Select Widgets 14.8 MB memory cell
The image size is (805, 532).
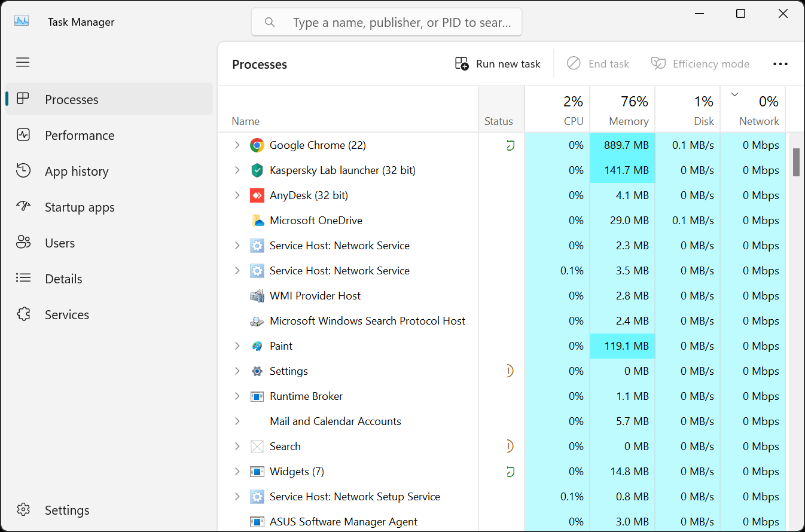[x=623, y=472]
